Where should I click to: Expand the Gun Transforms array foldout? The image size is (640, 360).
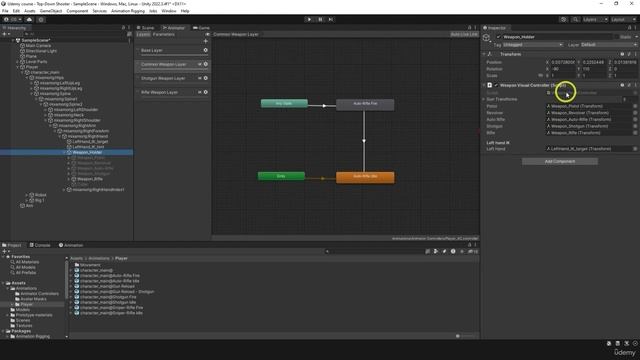pyautogui.click(x=484, y=99)
